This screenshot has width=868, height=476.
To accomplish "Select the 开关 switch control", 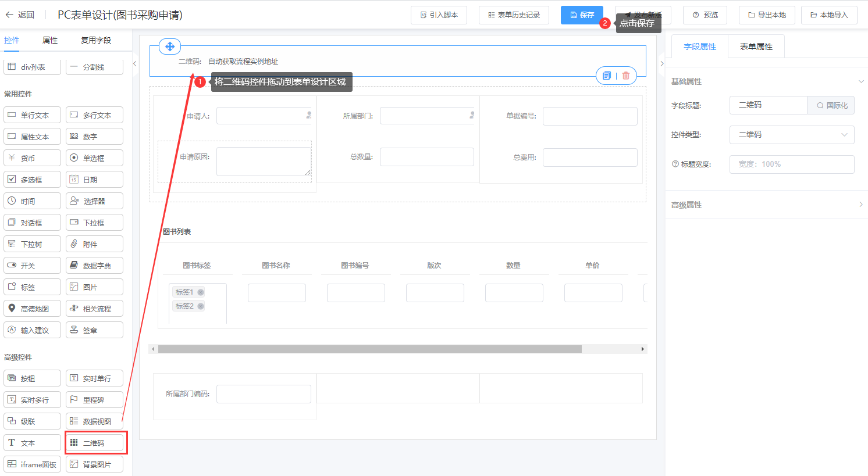I will [33, 266].
